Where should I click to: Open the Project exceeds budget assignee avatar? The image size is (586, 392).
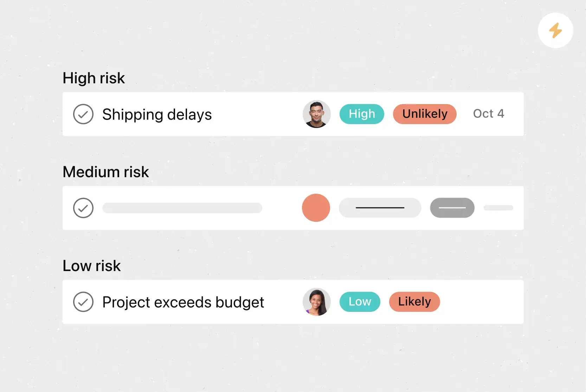316,302
